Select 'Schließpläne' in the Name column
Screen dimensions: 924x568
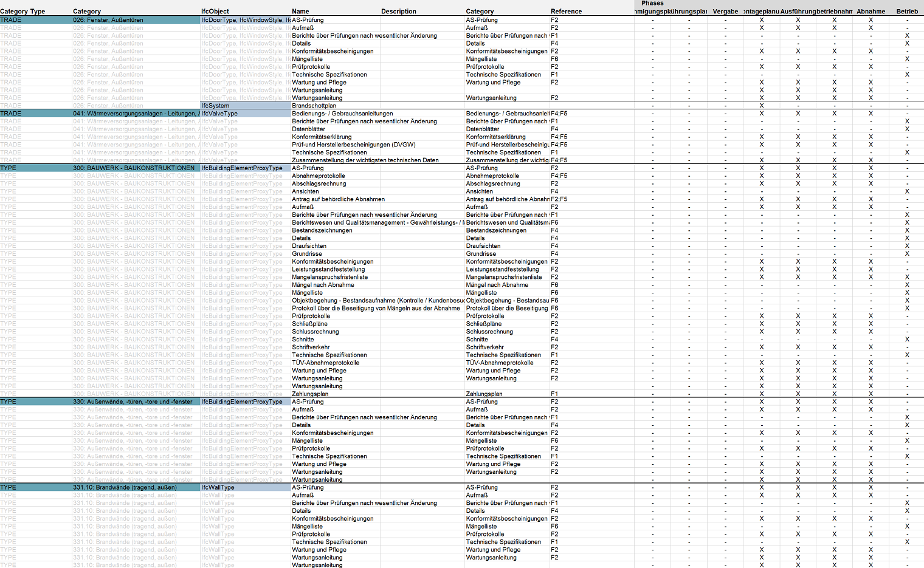309,324
